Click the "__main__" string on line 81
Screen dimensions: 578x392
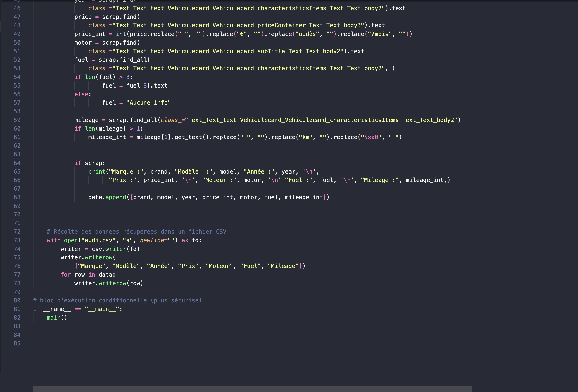click(102, 309)
